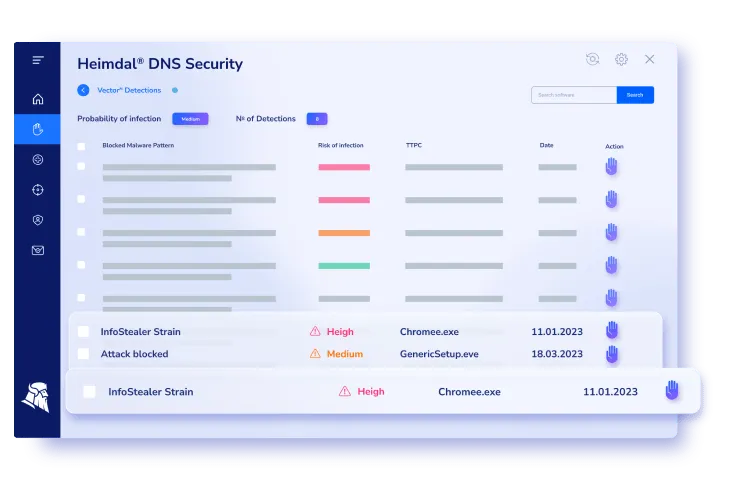Click the Action column header

(x=614, y=146)
